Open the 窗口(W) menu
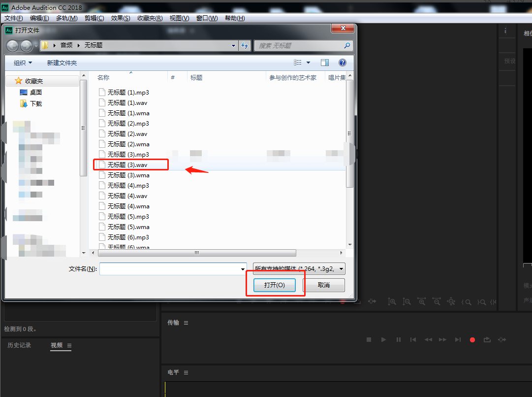532x397 pixels. click(x=207, y=18)
